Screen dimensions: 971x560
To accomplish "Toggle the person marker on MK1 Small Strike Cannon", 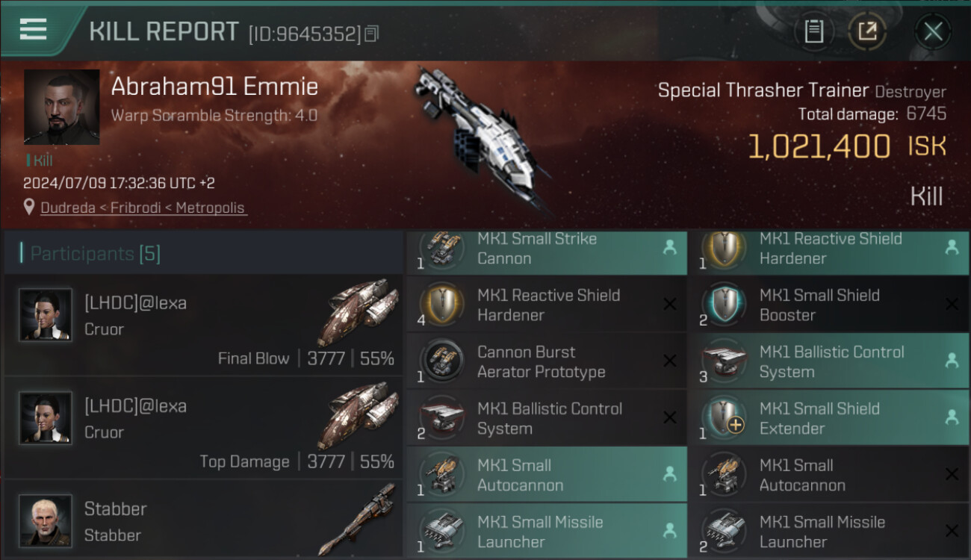I will [670, 248].
